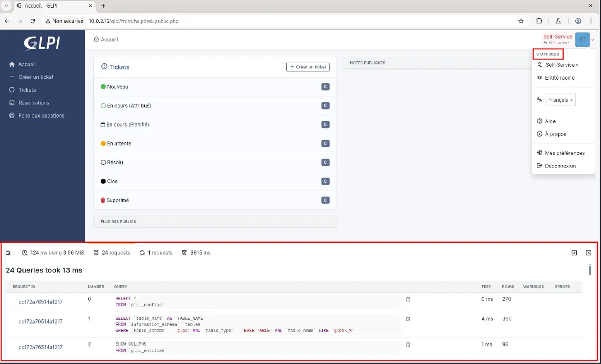
Task: Open a new browser tab
Action: (x=103, y=6)
